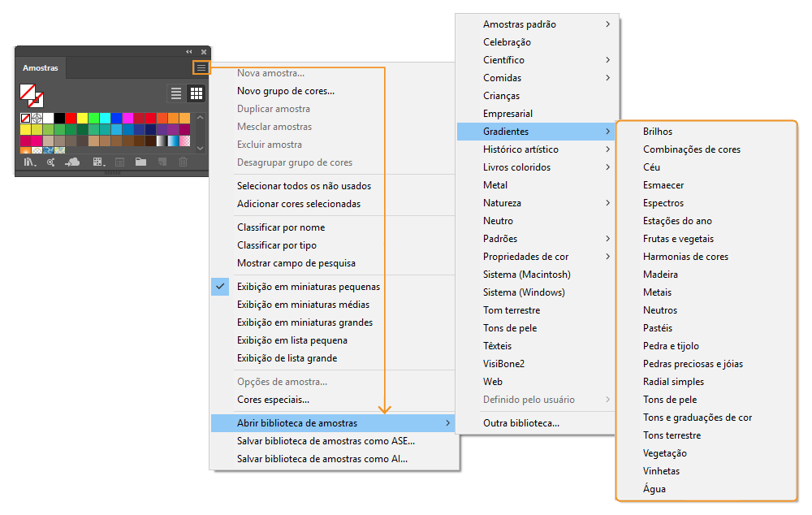Viewport: 812px width, 515px height.
Task: Pick the cyan color swatch
Action: click(x=105, y=118)
